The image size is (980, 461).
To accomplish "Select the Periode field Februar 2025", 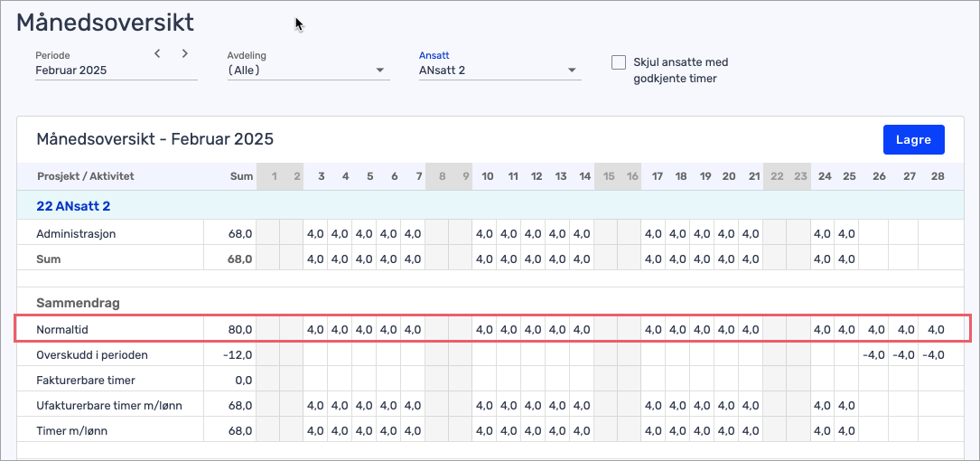I will click(x=117, y=71).
